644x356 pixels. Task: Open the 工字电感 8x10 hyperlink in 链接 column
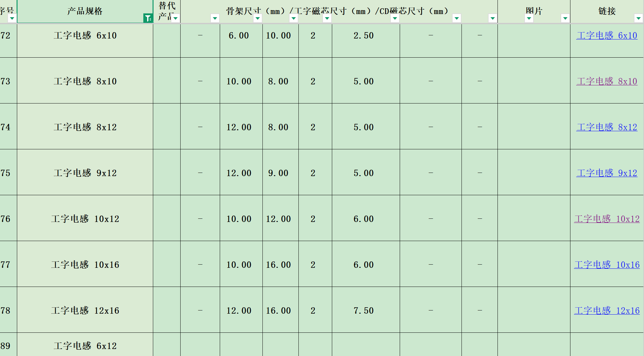coord(607,81)
